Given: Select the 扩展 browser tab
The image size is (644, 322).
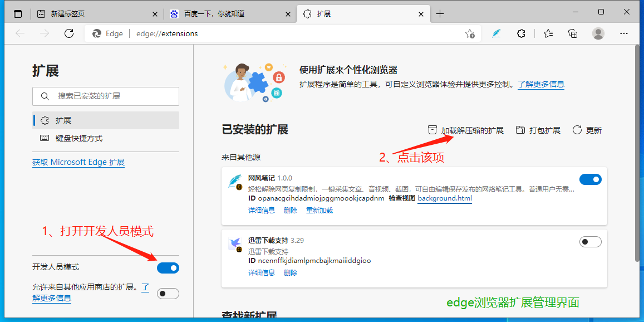Looking at the screenshot, I should pyautogui.click(x=363, y=14).
